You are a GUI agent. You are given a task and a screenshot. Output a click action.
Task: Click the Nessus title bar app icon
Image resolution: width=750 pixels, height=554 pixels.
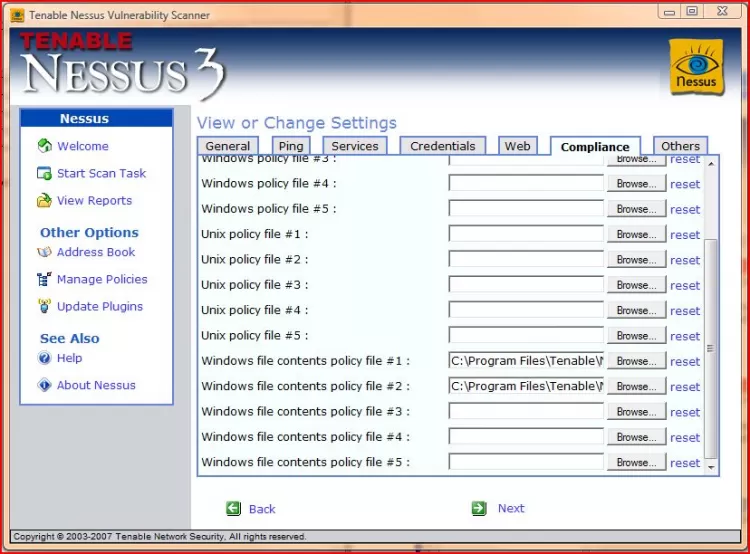[17, 15]
